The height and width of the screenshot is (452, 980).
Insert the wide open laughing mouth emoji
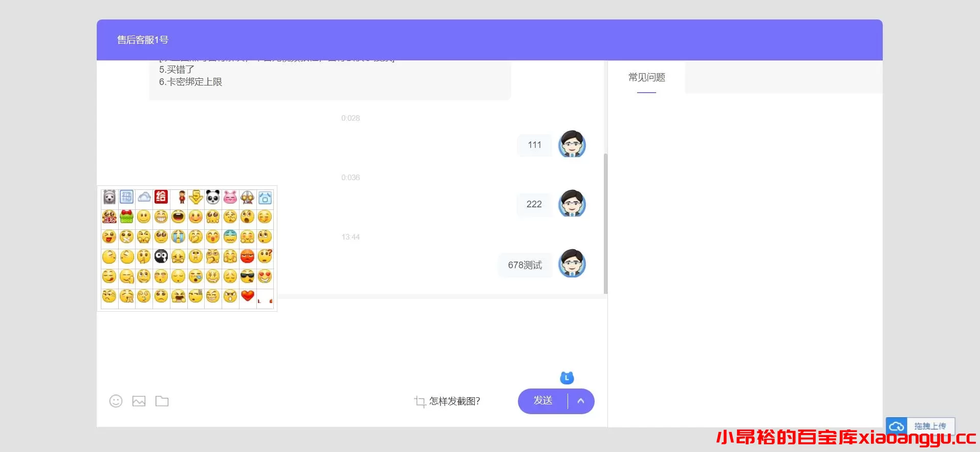click(x=178, y=217)
